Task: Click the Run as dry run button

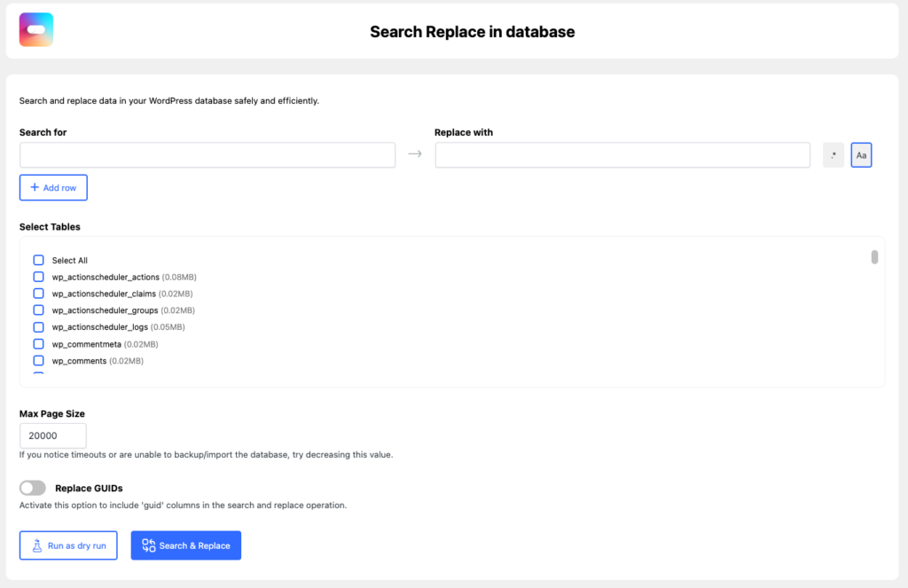Action: click(68, 545)
